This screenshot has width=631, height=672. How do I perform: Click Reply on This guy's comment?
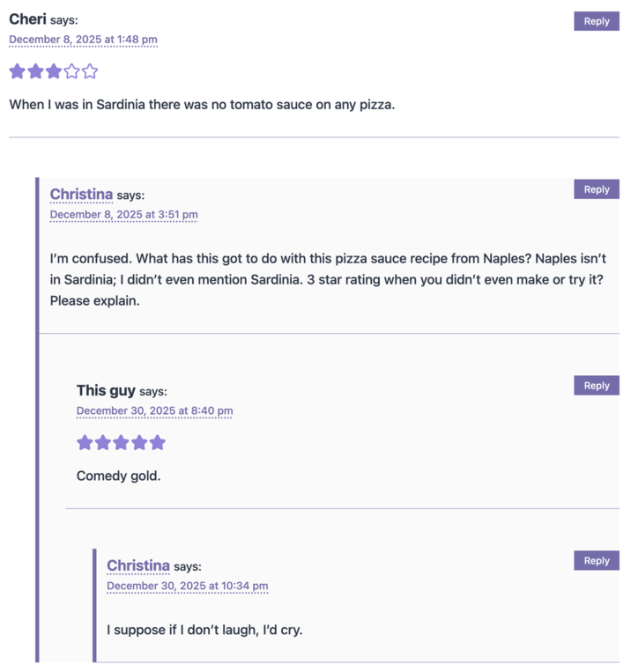[x=596, y=385]
